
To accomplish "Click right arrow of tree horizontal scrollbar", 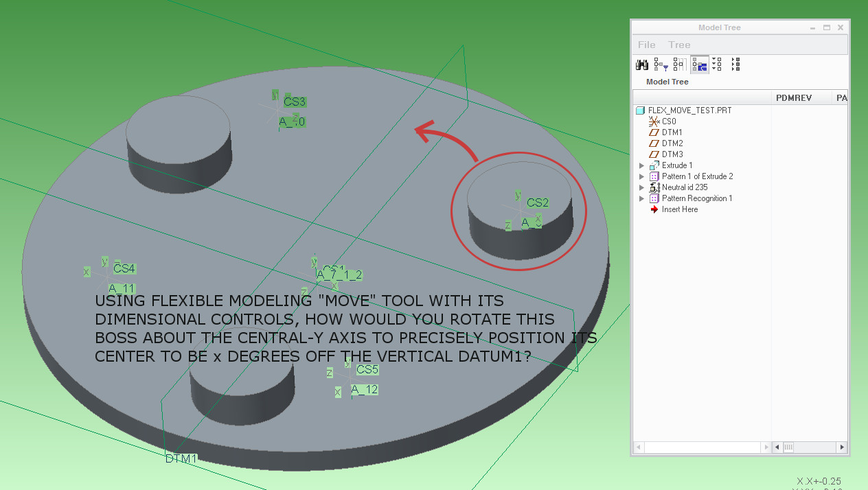I will coord(766,447).
